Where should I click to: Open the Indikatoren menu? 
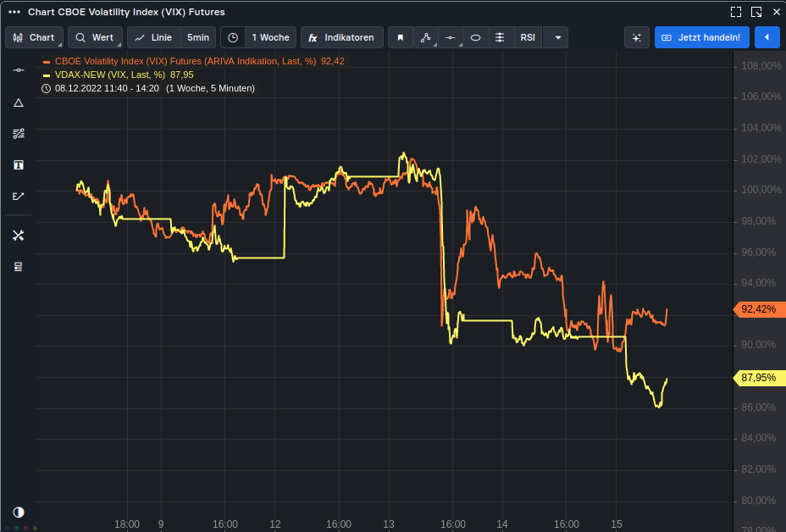(x=340, y=37)
